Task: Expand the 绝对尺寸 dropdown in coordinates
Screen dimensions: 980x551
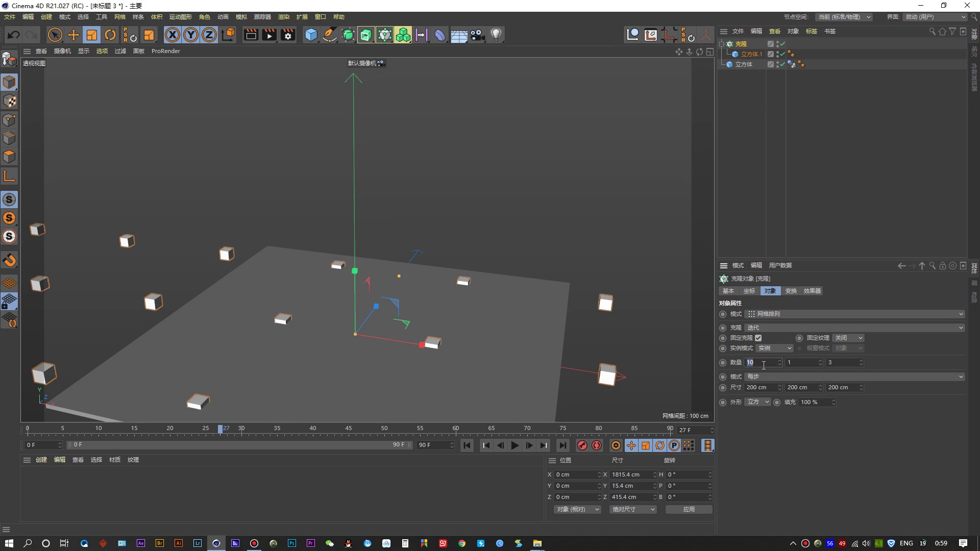Action: pyautogui.click(x=633, y=509)
